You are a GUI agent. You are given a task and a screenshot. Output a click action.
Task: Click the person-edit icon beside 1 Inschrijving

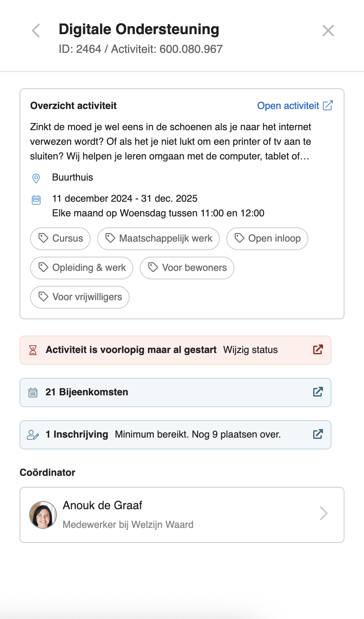(x=33, y=435)
